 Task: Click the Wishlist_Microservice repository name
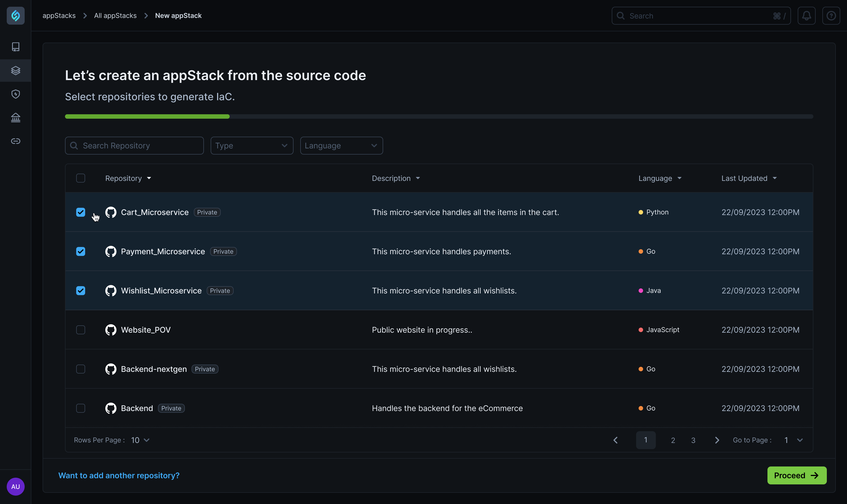(161, 291)
